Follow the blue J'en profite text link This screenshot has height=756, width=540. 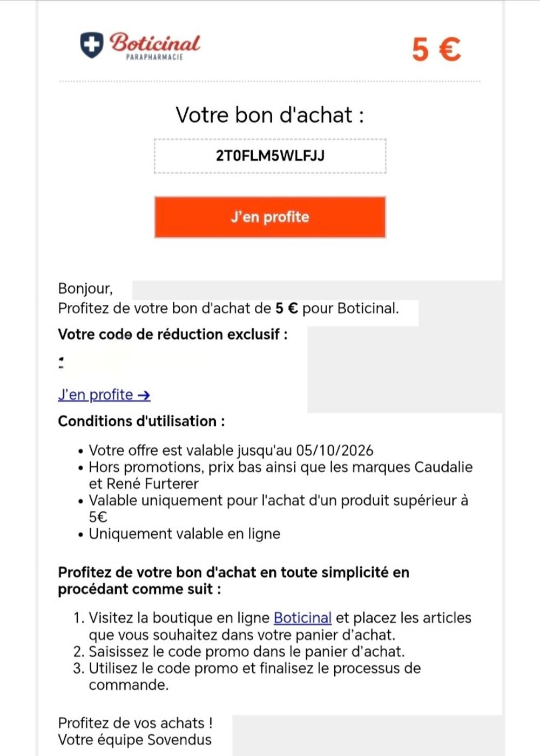(x=104, y=395)
